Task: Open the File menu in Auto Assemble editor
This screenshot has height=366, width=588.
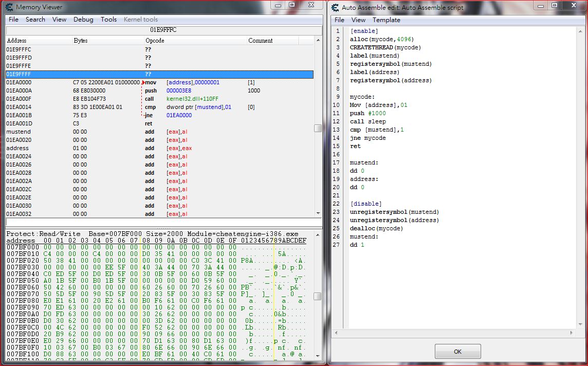Action: pos(339,20)
